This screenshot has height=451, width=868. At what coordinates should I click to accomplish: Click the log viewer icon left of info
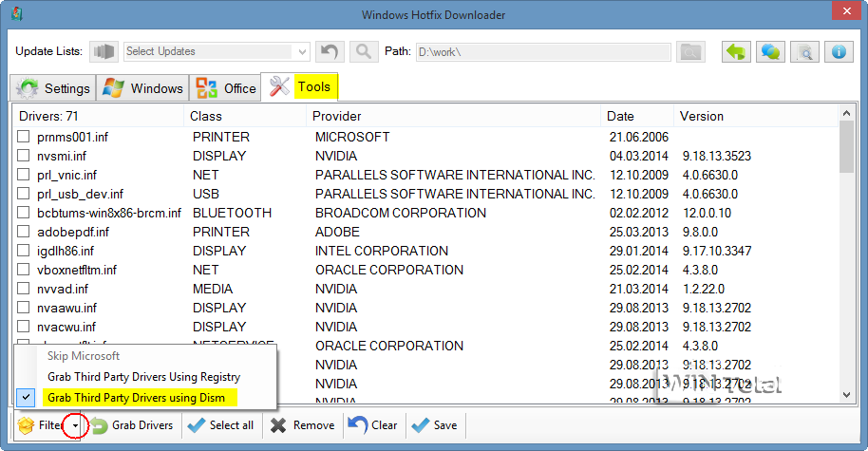pyautogui.click(x=804, y=51)
